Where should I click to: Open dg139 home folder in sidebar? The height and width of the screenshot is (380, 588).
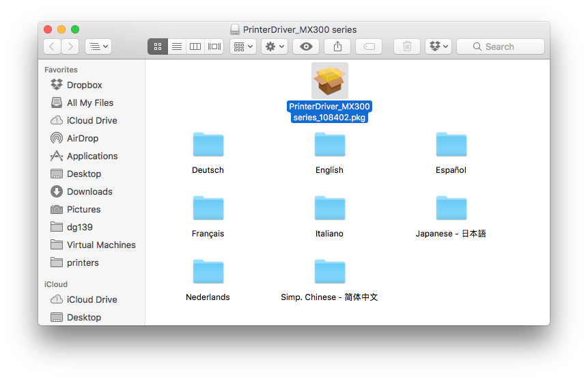pyautogui.click(x=92, y=228)
